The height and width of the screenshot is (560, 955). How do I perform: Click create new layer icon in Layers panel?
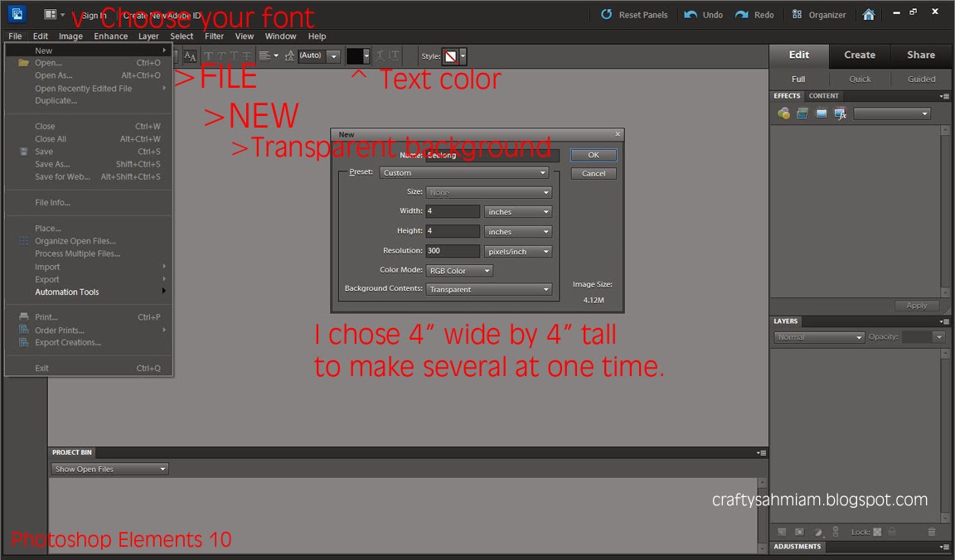click(x=782, y=532)
